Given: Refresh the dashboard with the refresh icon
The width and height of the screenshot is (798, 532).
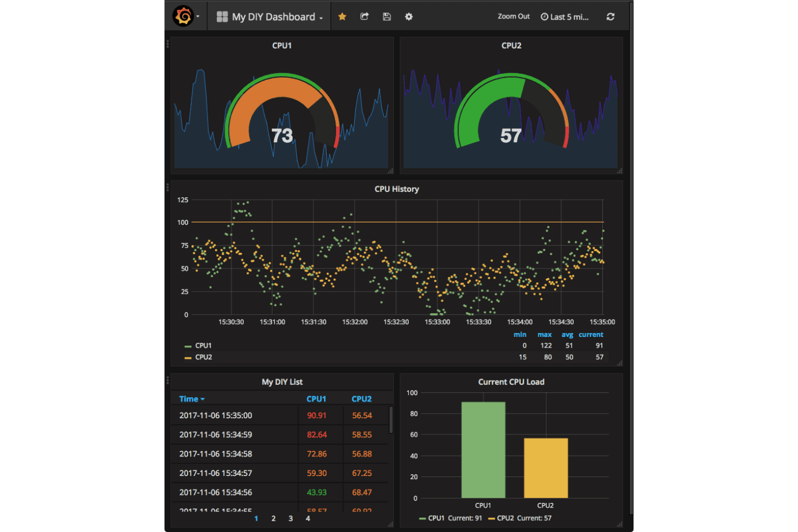Looking at the screenshot, I should coord(610,17).
